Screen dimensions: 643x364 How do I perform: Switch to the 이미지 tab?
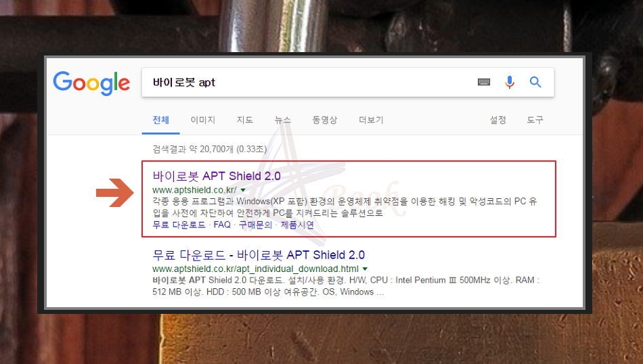(x=202, y=120)
